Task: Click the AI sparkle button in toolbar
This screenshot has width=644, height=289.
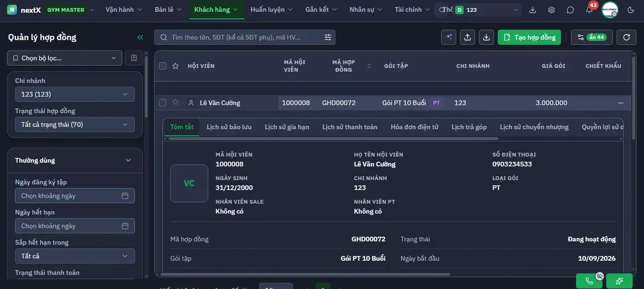Action: coord(449,37)
